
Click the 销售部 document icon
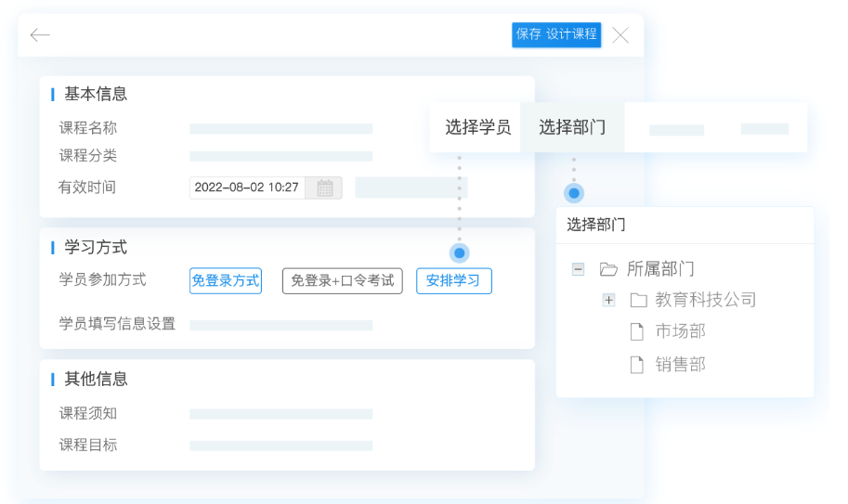637,365
